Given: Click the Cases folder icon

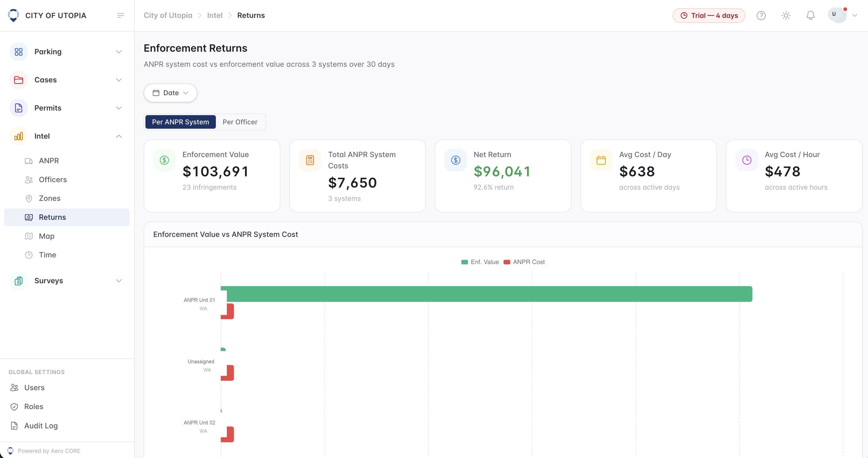Looking at the screenshot, I should (x=18, y=80).
